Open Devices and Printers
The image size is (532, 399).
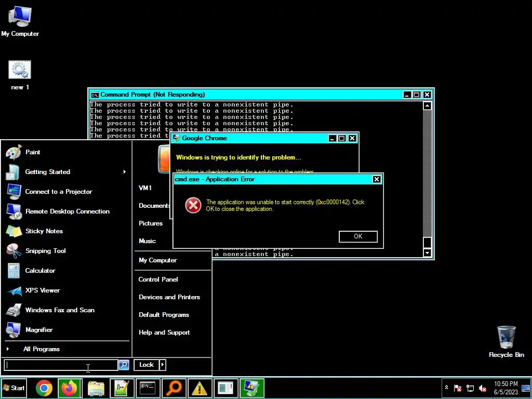pyautogui.click(x=169, y=297)
